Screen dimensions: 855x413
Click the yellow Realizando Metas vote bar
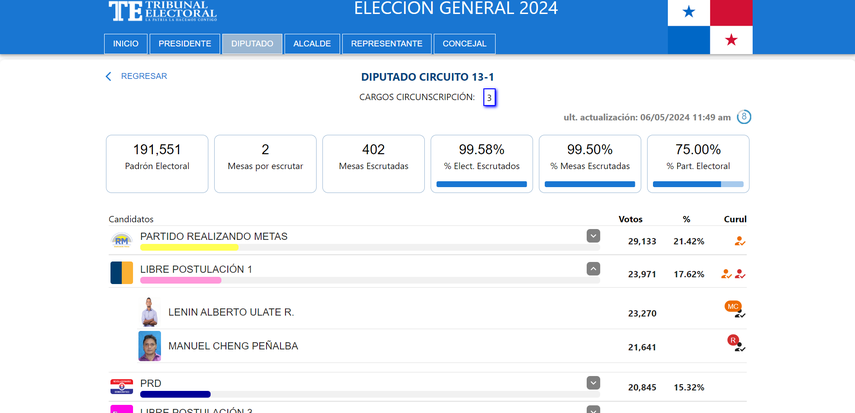pyautogui.click(x=189, y=247)
